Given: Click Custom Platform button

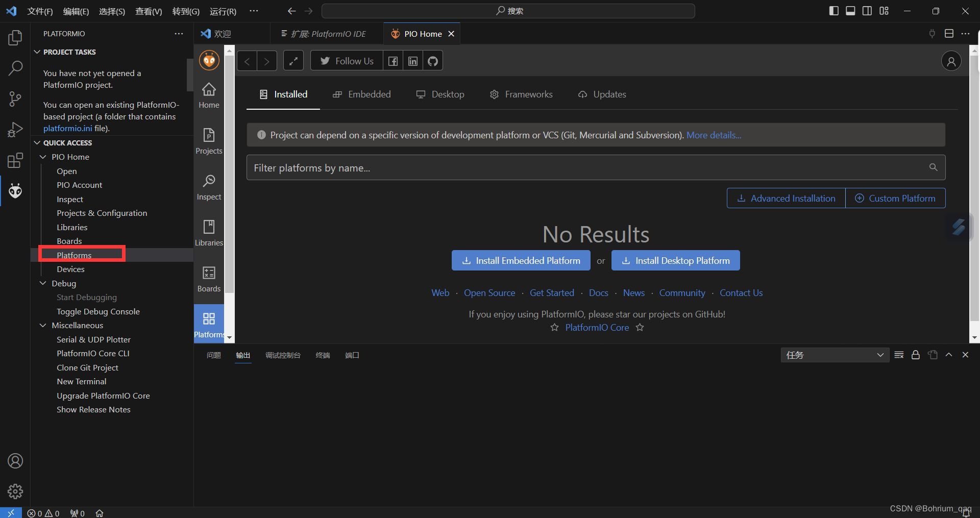Looking at the screenshot, I should pyautogui.click(x=895, y=198).
